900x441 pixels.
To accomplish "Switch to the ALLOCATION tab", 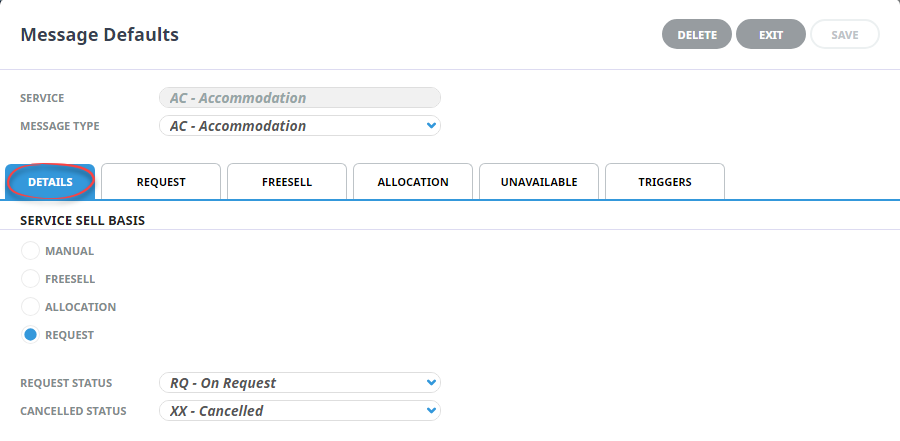I will click(413, 182).
